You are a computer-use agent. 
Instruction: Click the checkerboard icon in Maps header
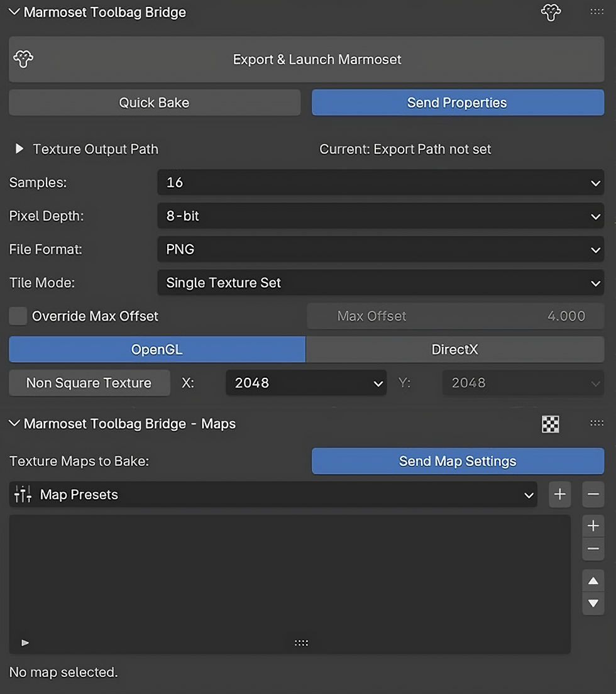point(550,424)
